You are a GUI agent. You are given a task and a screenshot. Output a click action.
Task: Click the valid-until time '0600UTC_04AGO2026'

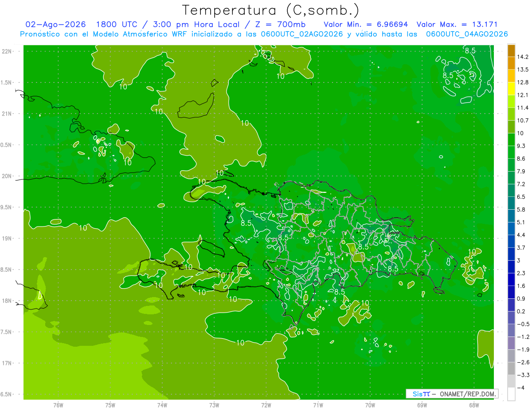pyautogui.click(x=467, y=34)
